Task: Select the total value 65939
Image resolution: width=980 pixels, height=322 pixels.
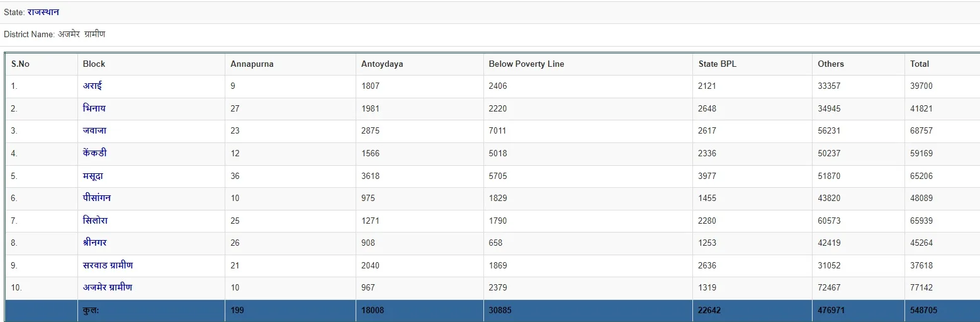Action: [921, 221]
